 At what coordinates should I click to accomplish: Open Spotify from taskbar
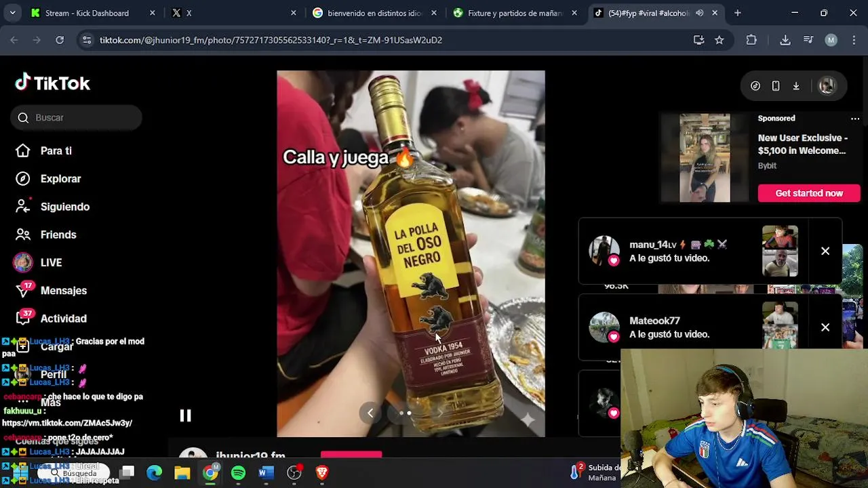tap(238, 472)
